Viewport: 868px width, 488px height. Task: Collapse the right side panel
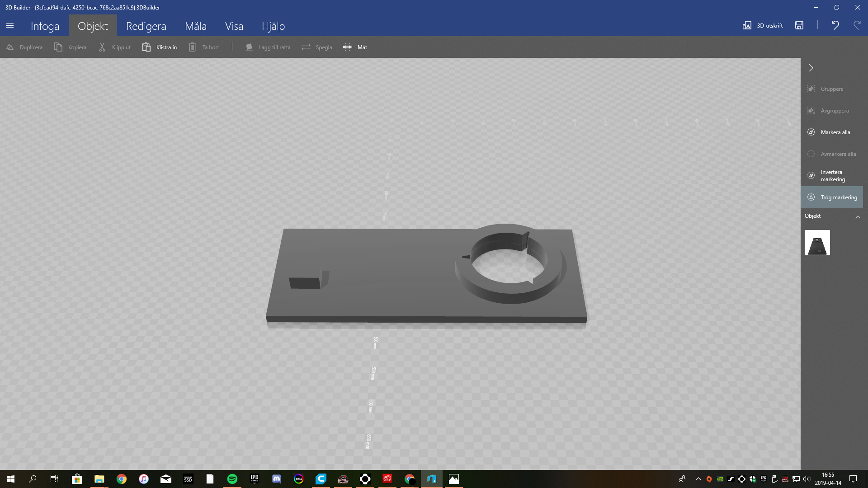click(811, 68)
